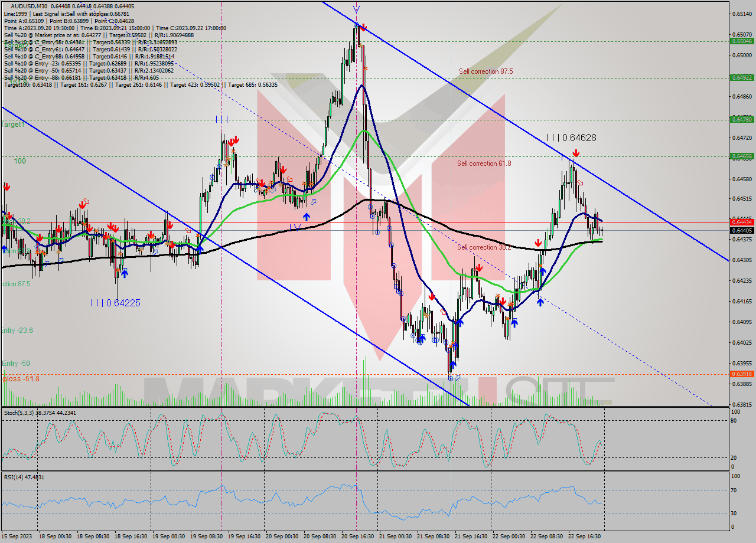Click the 0.64235 price axis value
The image size is (756, 543).
tap(742, 281)
